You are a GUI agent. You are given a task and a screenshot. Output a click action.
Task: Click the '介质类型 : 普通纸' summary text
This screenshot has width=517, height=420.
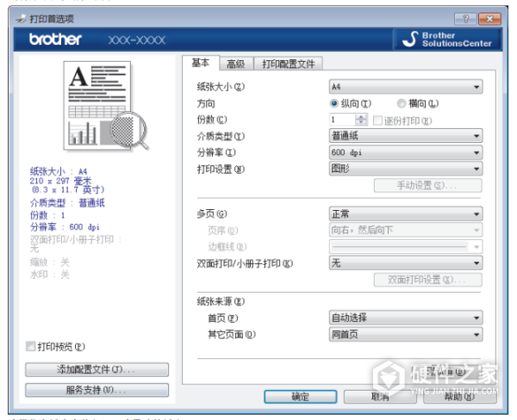67,203
